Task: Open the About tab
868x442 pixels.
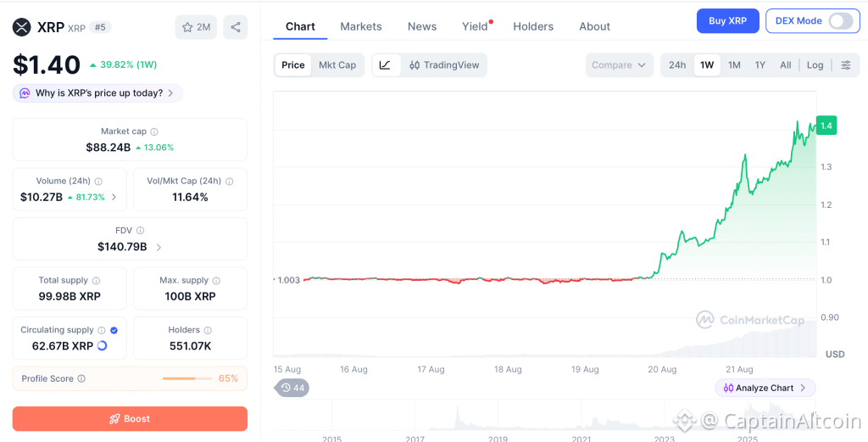Action: click(594, 26)
